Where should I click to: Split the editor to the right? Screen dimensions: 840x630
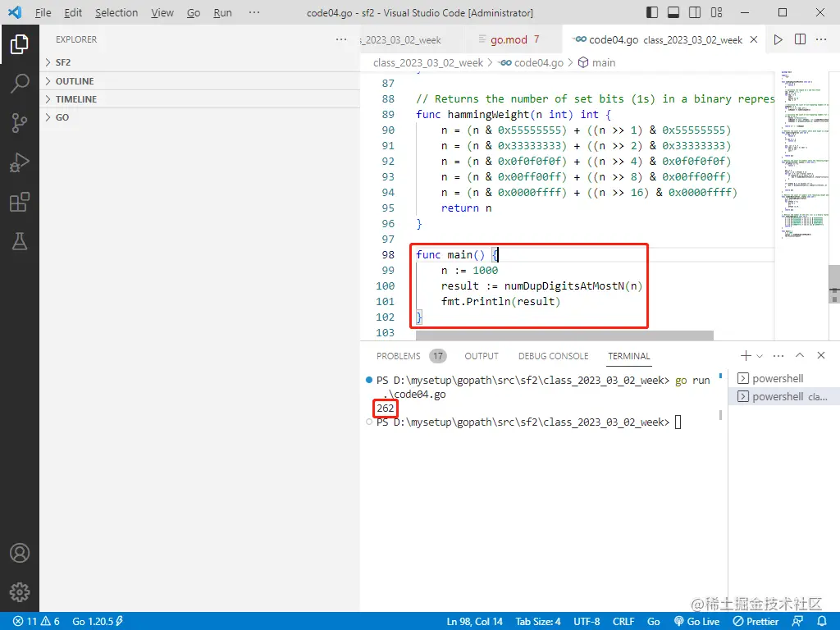coord(800,39)
